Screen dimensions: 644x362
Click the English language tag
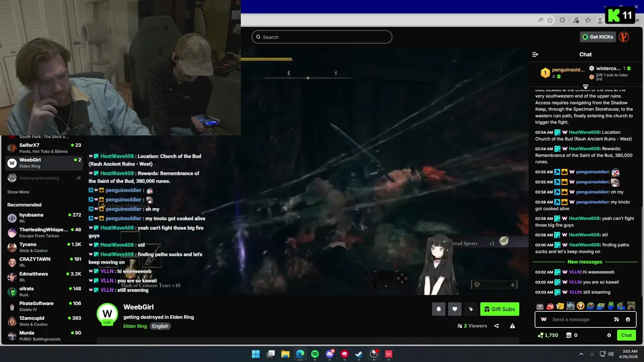click(x=160, y=326)
